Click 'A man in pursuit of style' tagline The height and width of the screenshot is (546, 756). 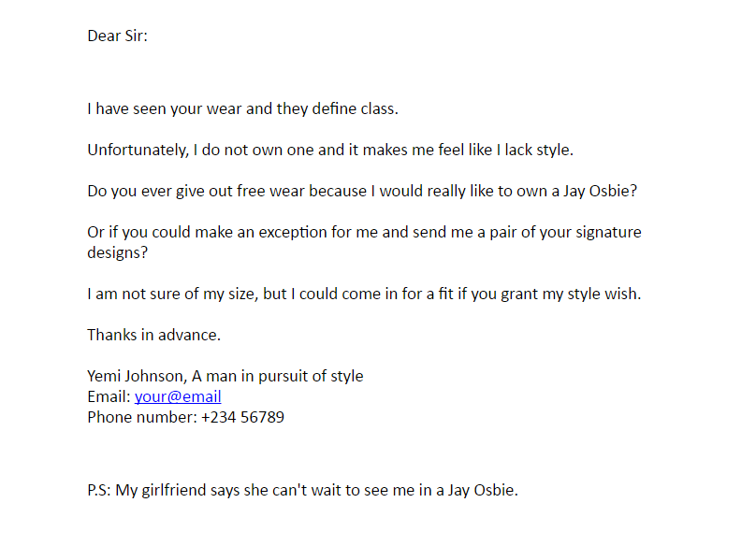tap(278, 377)
